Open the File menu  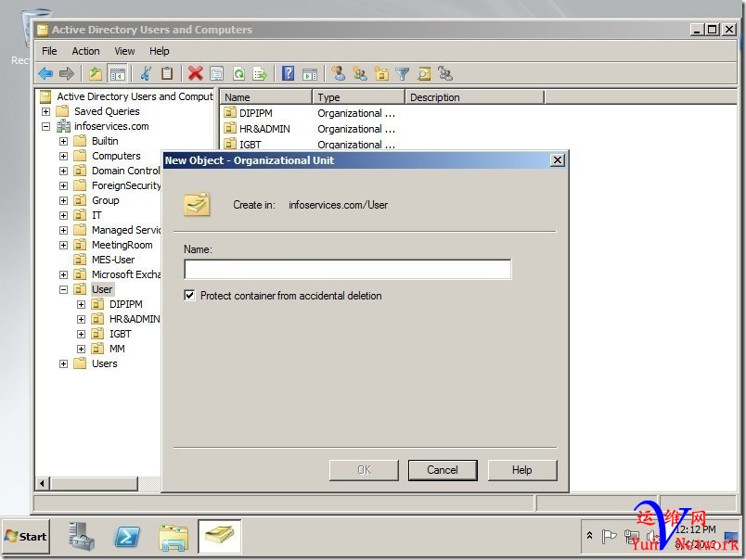point(49,51)
